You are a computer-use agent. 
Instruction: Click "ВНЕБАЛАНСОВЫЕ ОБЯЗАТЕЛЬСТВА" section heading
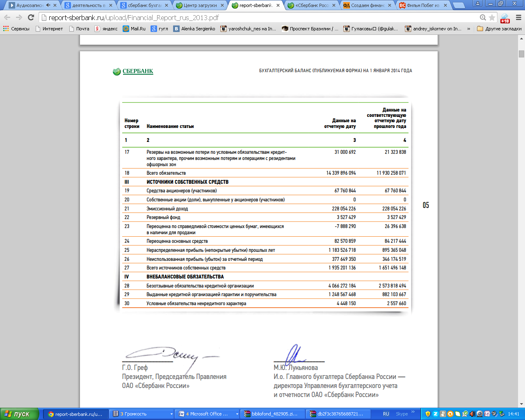[x=185, y=277]
